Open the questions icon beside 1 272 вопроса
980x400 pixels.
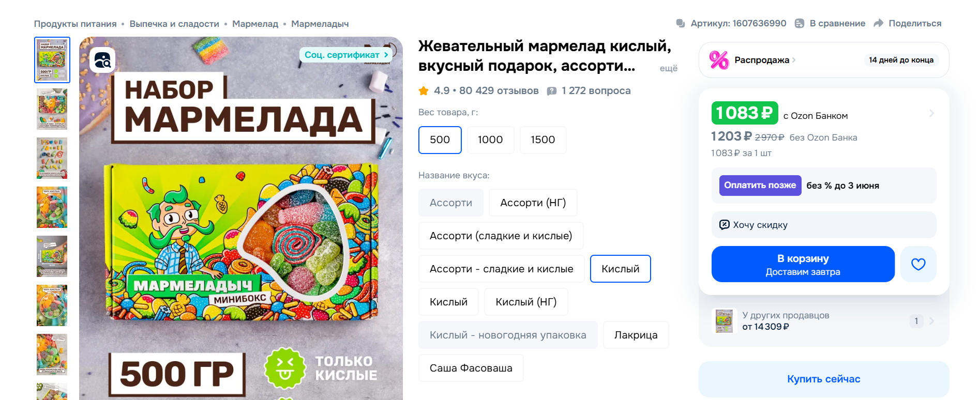click(x=552, y=91)
